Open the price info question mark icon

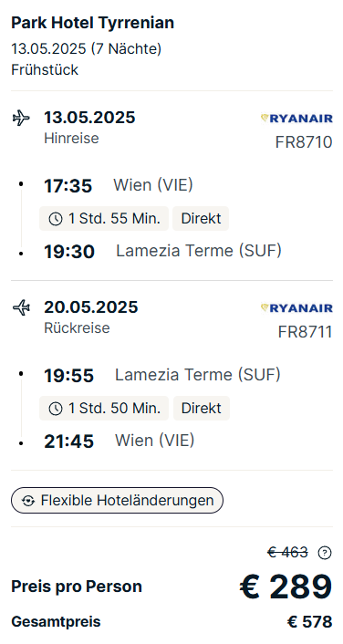pyautogui.click(x=325, y=553)
